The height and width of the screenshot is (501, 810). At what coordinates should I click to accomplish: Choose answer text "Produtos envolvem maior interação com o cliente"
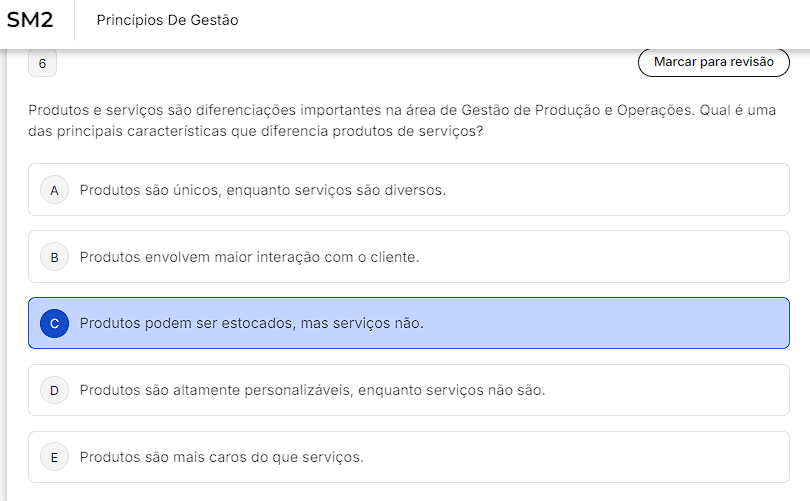249,257
